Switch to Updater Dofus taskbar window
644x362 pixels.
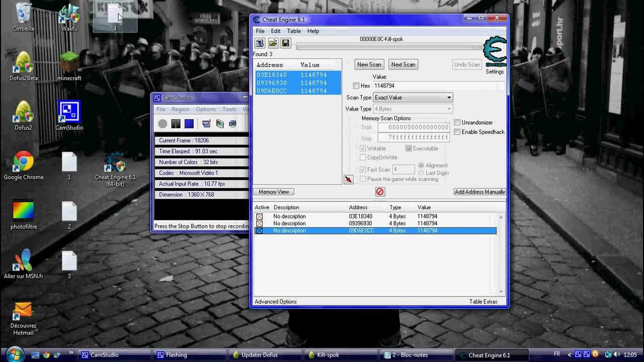pyautogui.click(x=264, y=355)
